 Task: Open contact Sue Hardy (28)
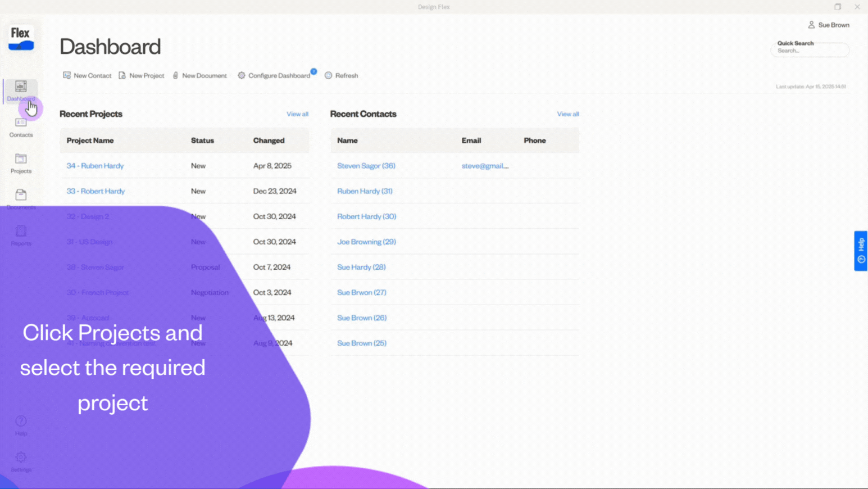click(361, 267)
